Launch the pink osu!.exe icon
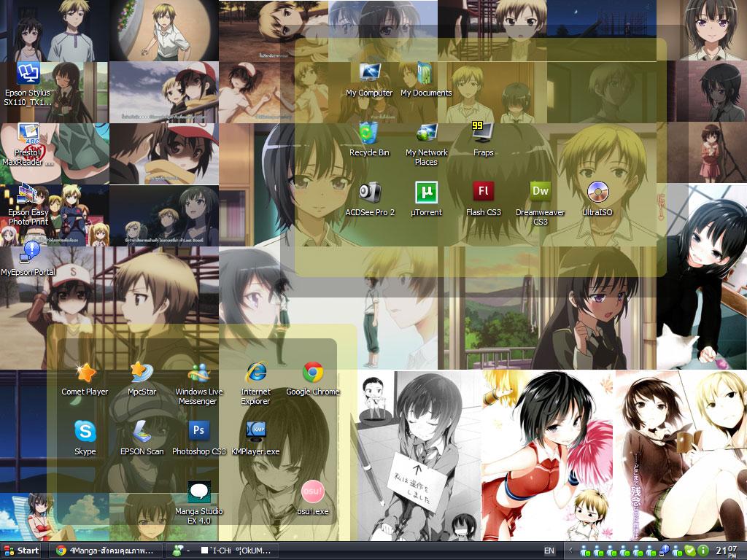747x560 pixels. 312,499
